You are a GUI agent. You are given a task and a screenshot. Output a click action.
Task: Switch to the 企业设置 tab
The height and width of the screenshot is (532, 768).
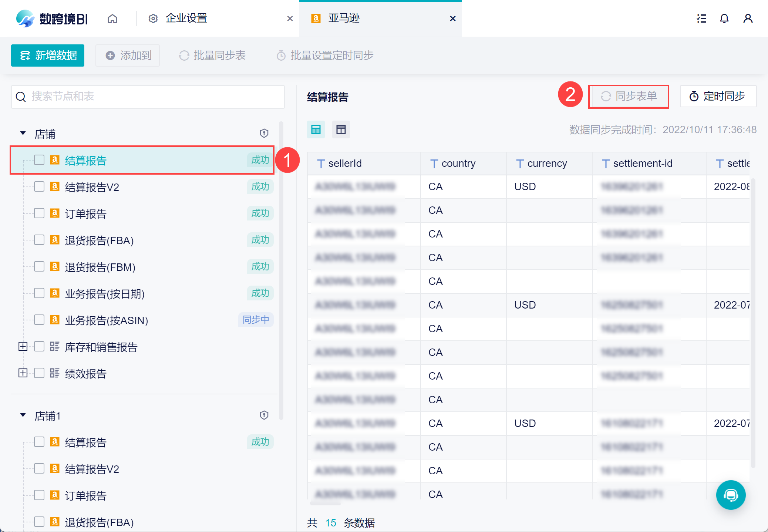[186, 18]
